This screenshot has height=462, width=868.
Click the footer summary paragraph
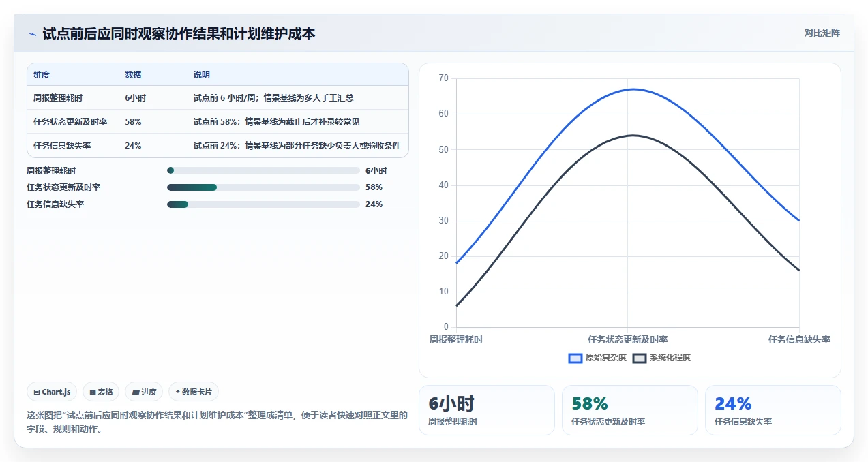click(217, 422)
